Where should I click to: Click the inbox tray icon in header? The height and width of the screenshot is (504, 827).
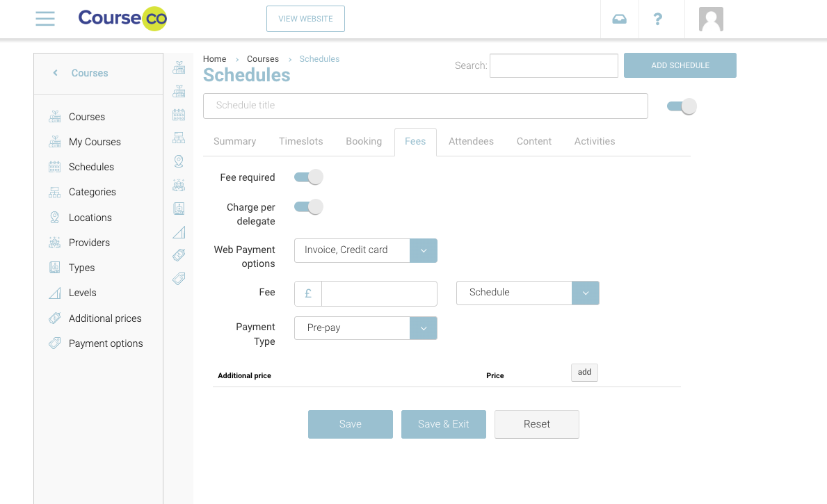[x=619, y=19]
